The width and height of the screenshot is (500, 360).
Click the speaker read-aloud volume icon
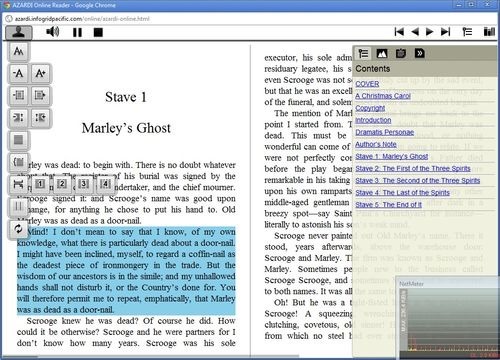coord(53,32)
